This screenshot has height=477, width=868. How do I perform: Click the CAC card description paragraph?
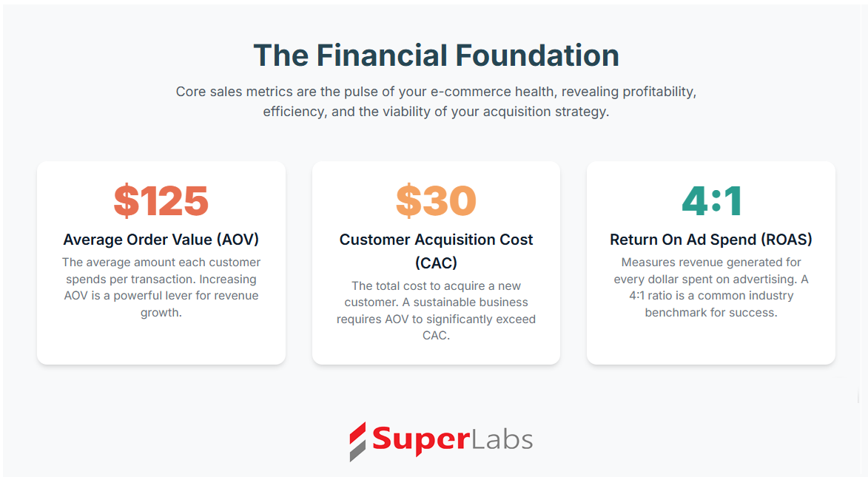[x=436, y=311]
